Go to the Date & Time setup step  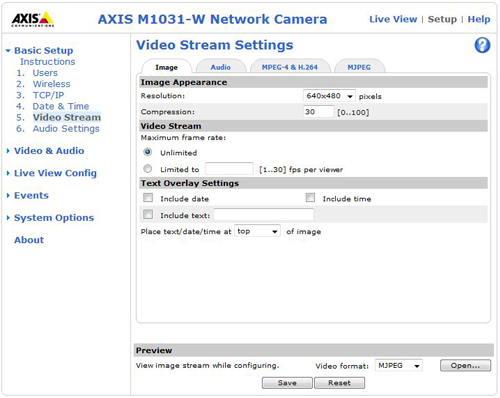coord(61,106)
